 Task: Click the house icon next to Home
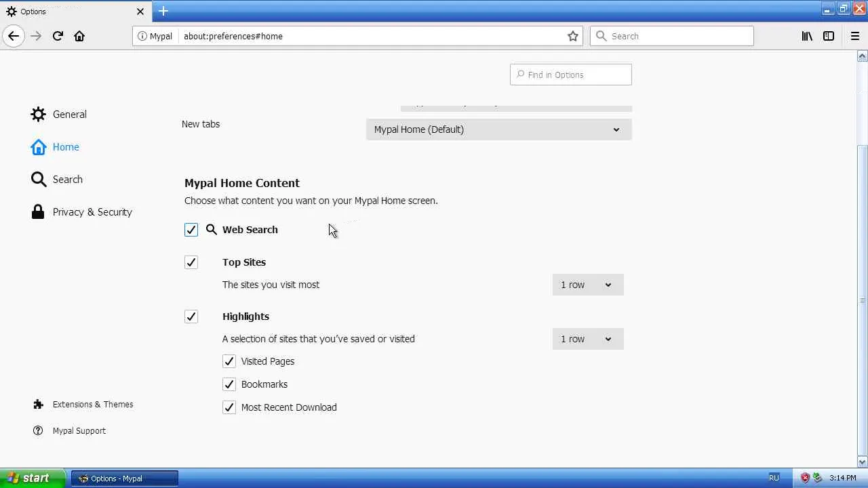[39, 146]
